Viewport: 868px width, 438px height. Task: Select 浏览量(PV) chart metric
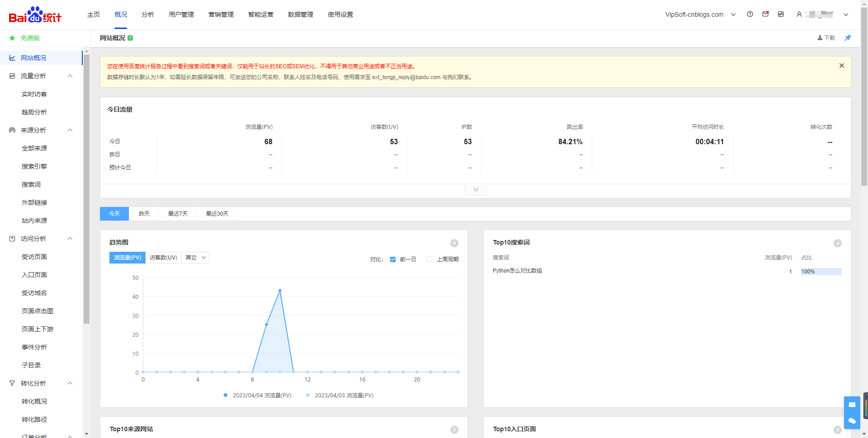click(127, 258)
